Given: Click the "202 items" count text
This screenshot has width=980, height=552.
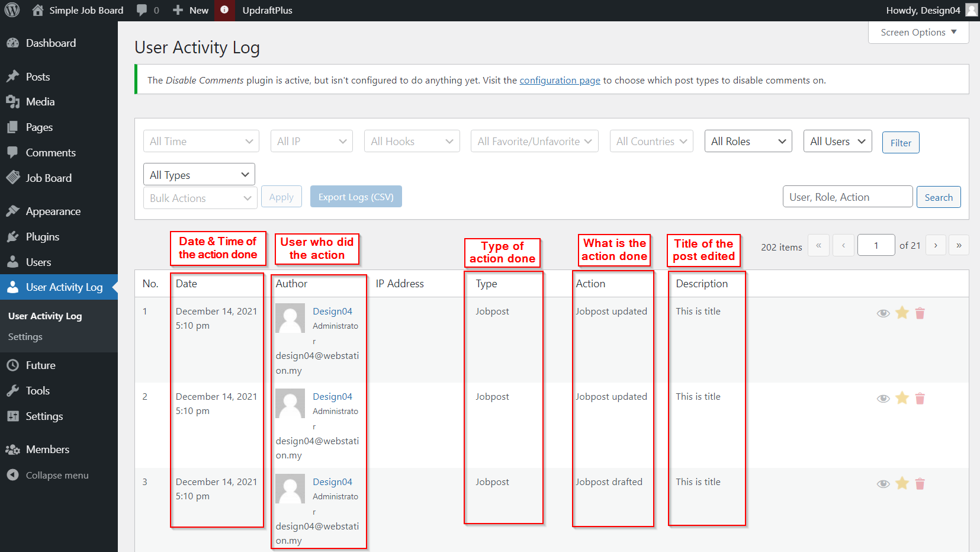Looking at the screenshot, I should point(782,247).
